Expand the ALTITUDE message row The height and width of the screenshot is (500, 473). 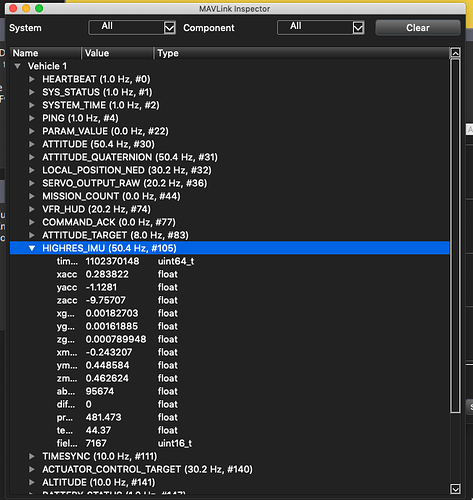(x=32, y=482)
